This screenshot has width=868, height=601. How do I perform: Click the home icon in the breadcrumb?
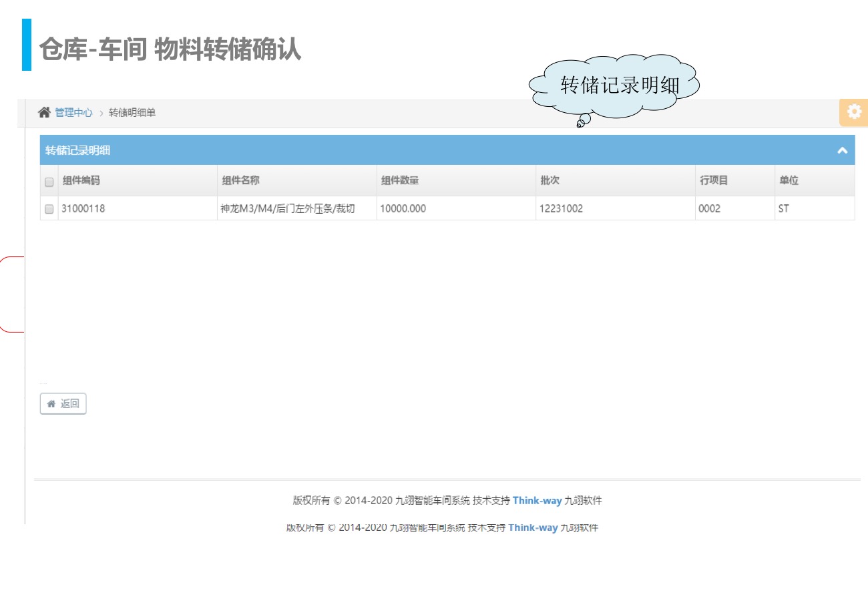coord(44,113)
